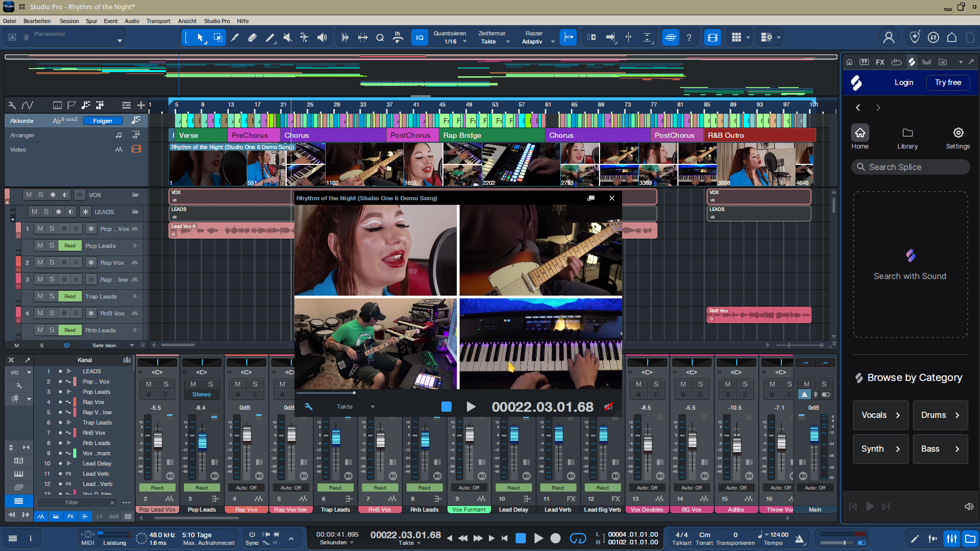
Task: Select the Listen tool speaker icon
Action: point(322,37)
